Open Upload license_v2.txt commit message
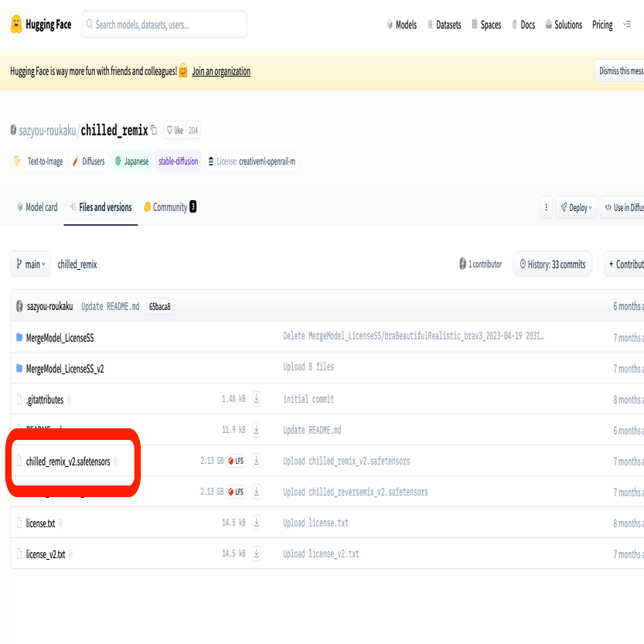The width and height of the screenshot is (644, 644). click(321, 554)
